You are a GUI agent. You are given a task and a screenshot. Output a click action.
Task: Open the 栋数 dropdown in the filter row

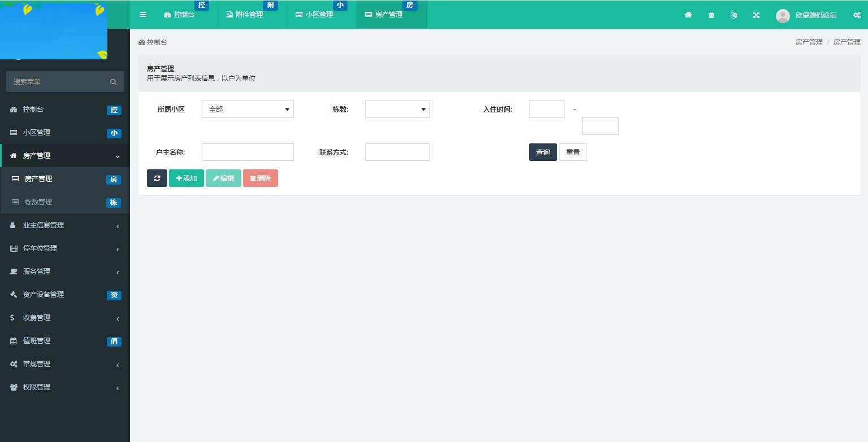click(397, 109)
